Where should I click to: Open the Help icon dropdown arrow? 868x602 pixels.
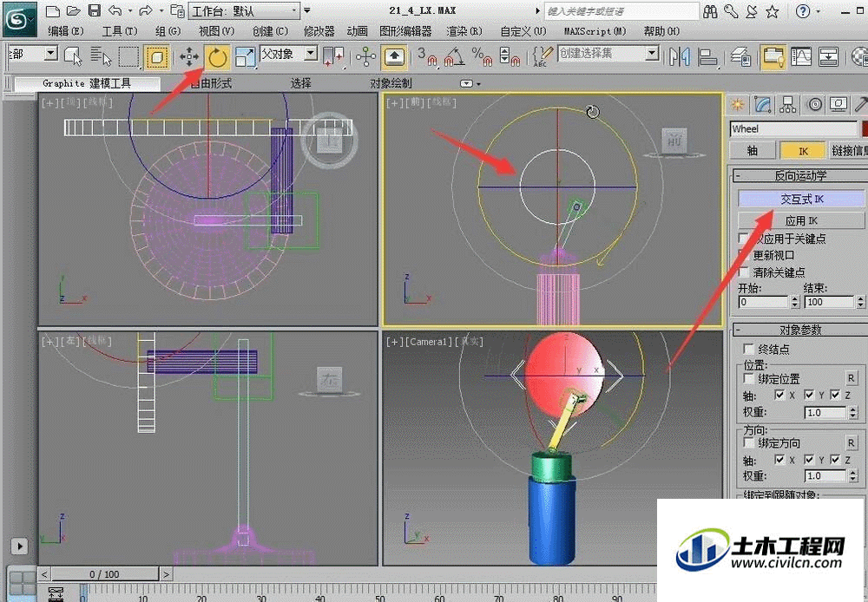tap(819, 11)
